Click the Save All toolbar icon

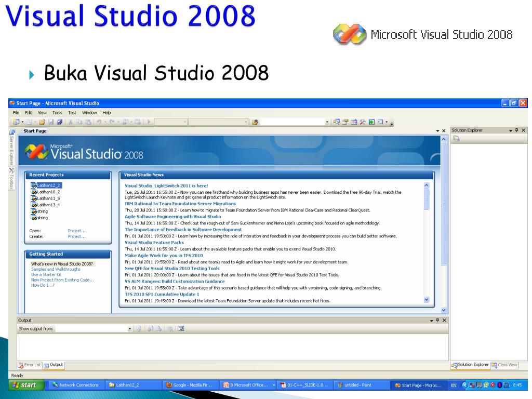tap(60, 122)
